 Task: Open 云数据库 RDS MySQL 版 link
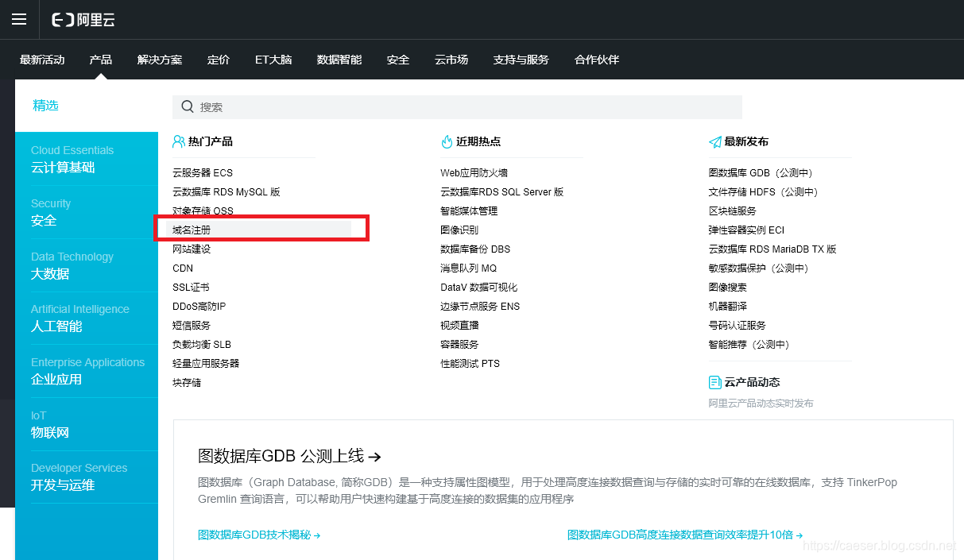pos(226,191)
